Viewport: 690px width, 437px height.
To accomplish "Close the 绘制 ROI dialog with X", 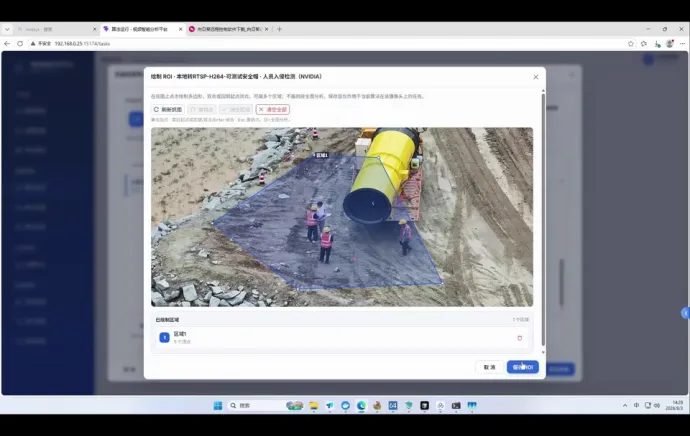I will pyautogui.click(x=536, y=77).
